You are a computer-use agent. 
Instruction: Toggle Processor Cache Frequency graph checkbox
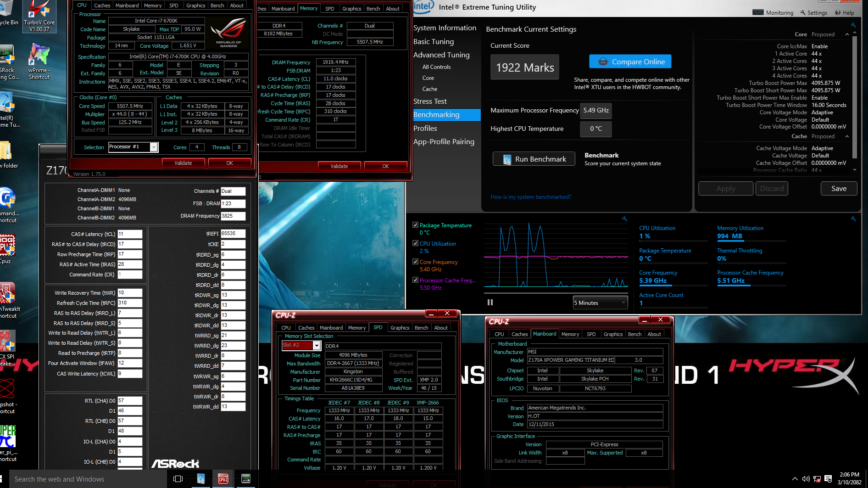coord(415,280)
